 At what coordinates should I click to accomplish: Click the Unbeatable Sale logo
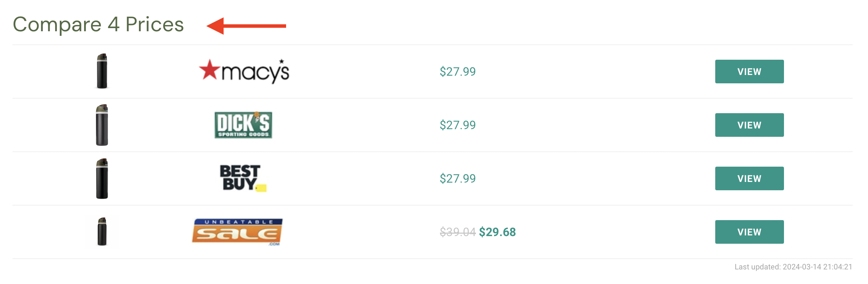pos(237,232)
